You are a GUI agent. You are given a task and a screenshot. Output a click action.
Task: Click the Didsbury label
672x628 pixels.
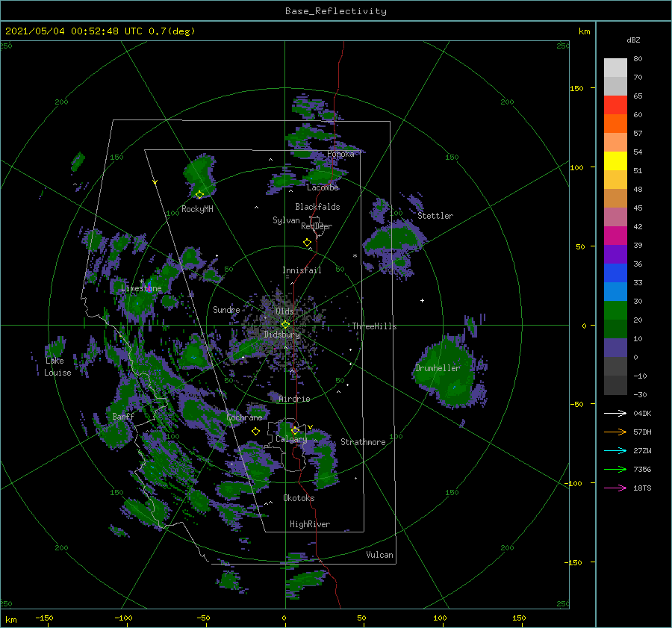(x=282, y=335)
